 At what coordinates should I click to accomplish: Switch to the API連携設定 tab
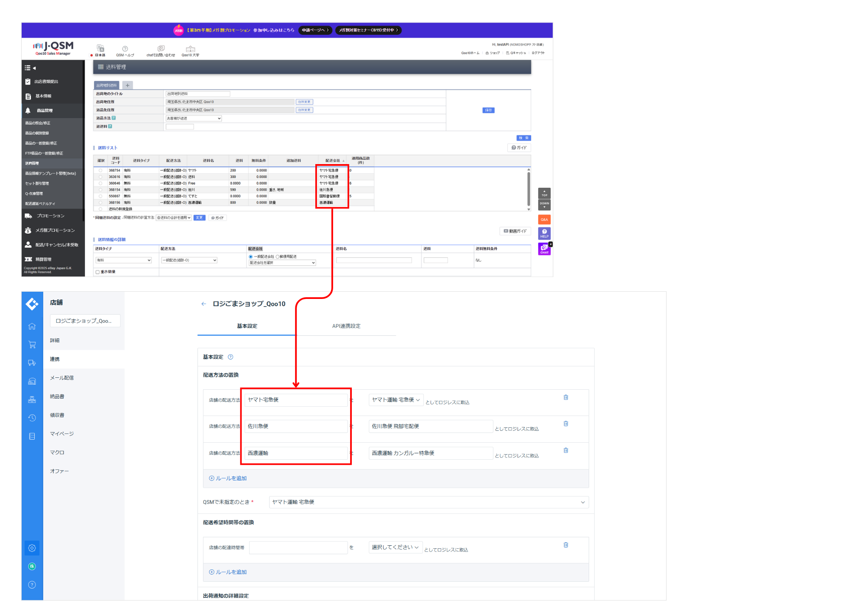click(x=346, y=326)
